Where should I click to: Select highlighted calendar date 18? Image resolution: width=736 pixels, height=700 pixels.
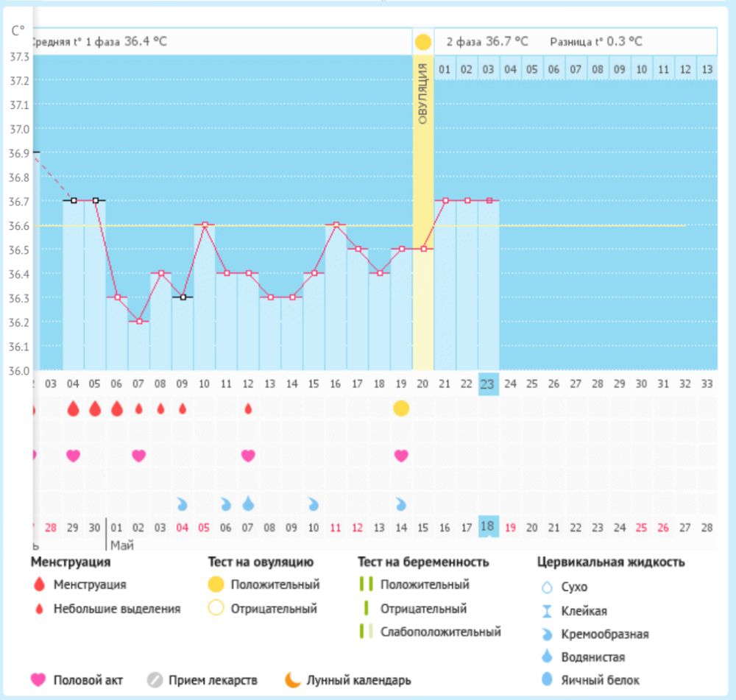(488, 526)
